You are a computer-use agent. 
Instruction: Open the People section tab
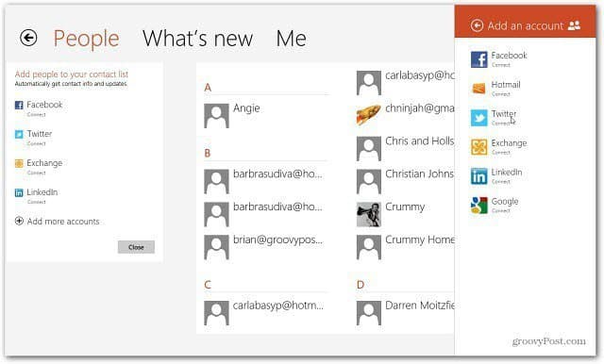86,39
